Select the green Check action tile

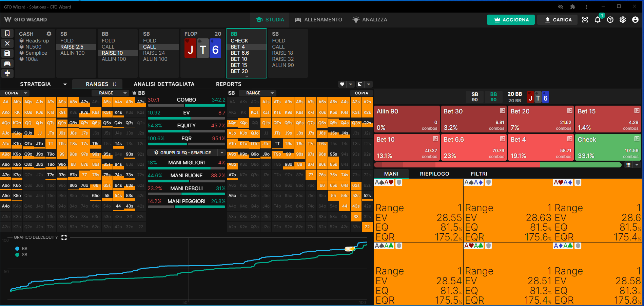click(x=608, y=147)
